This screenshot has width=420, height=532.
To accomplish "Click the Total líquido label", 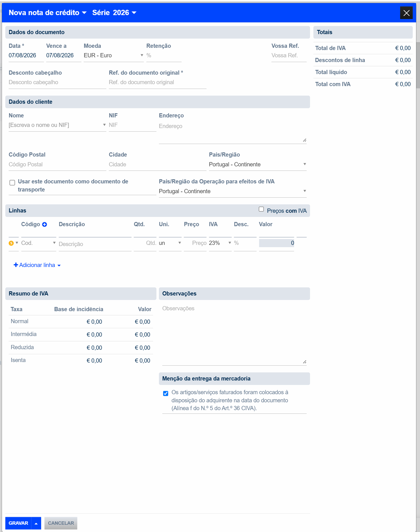I will pyautogui.click(x=331, y=72).
